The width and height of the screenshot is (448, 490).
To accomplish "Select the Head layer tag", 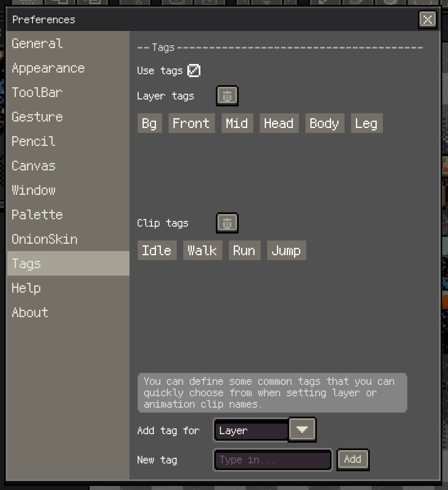I will click(279, 123).
